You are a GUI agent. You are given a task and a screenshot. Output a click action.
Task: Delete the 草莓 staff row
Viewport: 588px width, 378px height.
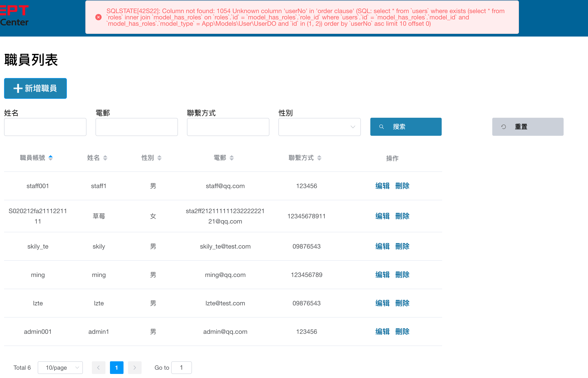(x=402, y=216)
